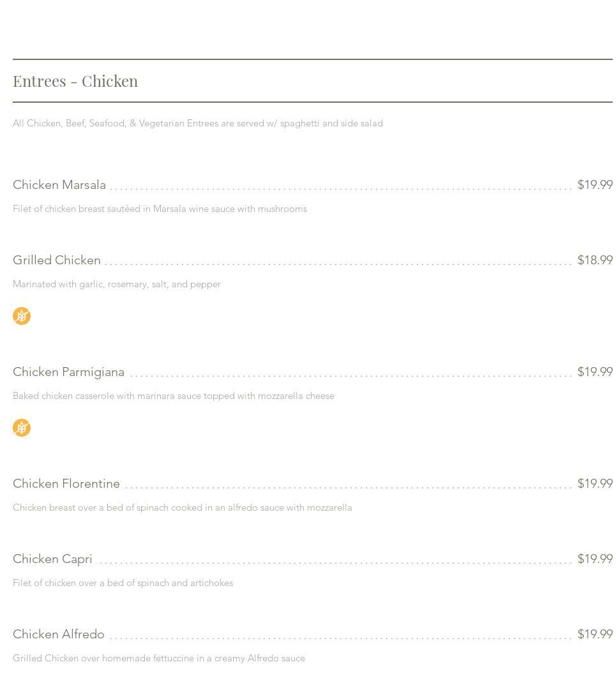Click gluten-free icon under Chicken Parmigiana
616x692 pixels.
tap(22, 428)
